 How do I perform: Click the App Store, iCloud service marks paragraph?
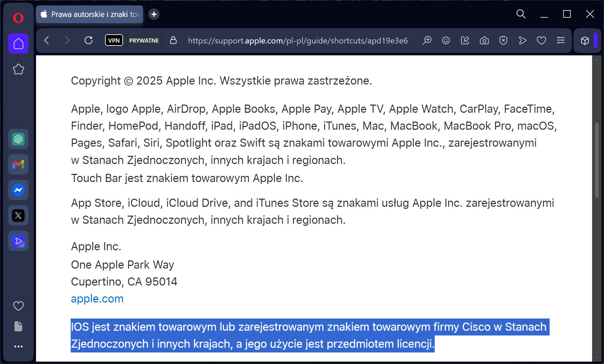312,212
